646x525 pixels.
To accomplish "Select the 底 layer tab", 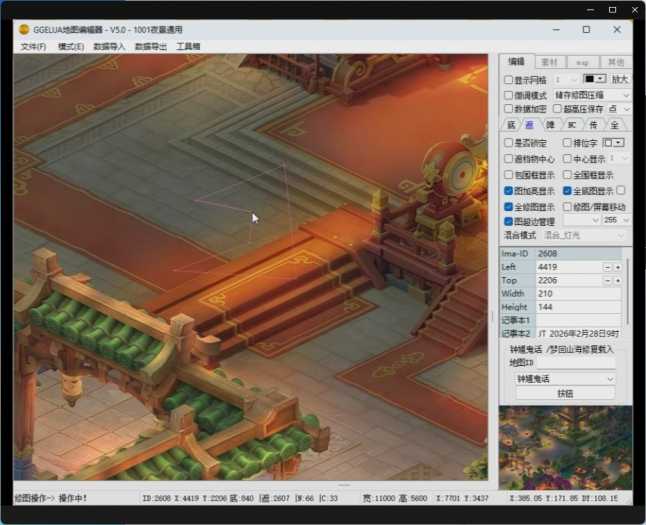I will (511, 125).
